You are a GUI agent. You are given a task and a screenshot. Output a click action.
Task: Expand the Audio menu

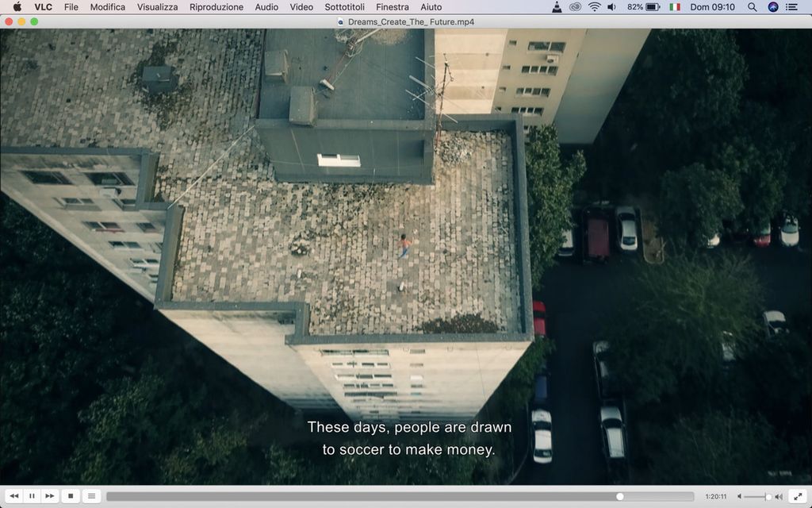point(266,7)
